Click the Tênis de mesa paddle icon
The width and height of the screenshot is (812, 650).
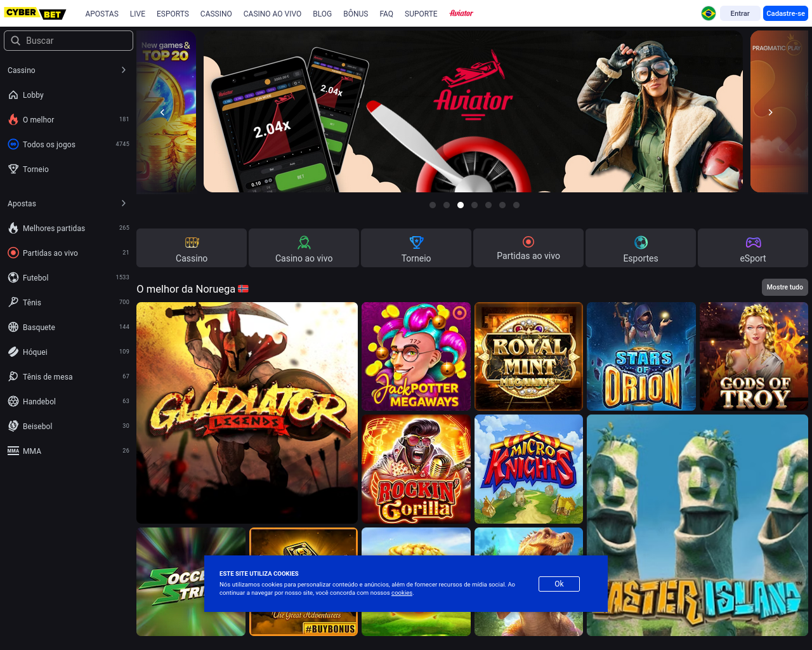13,377
